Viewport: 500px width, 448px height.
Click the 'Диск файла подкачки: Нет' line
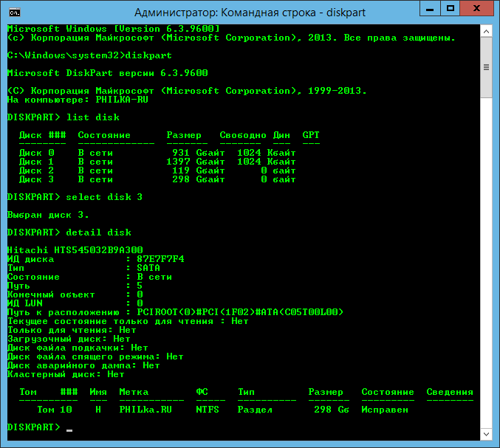coord(78,348)
